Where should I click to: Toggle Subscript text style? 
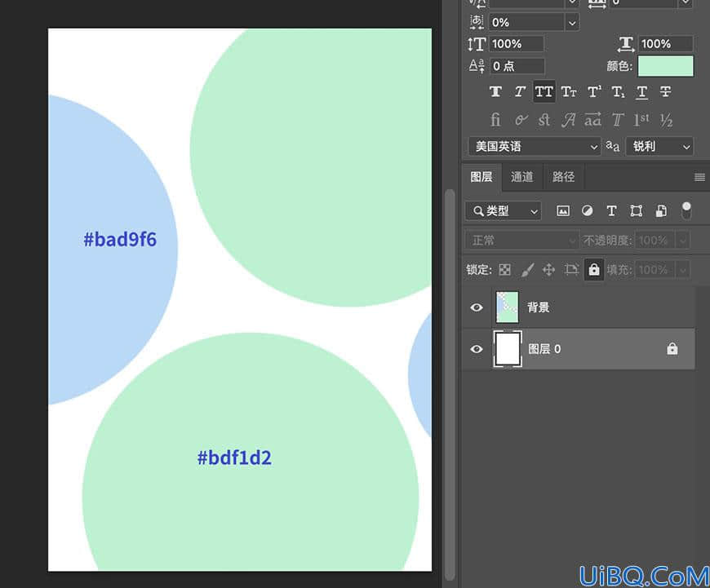[x=618, y=92]
